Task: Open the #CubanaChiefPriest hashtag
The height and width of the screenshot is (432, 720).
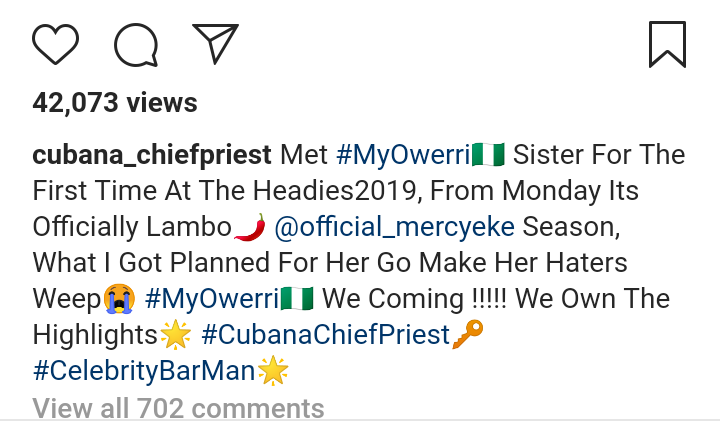Action: 325,335
